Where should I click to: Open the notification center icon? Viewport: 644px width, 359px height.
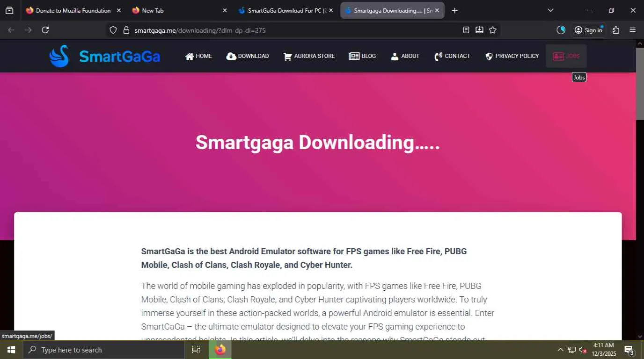(629, 350)
